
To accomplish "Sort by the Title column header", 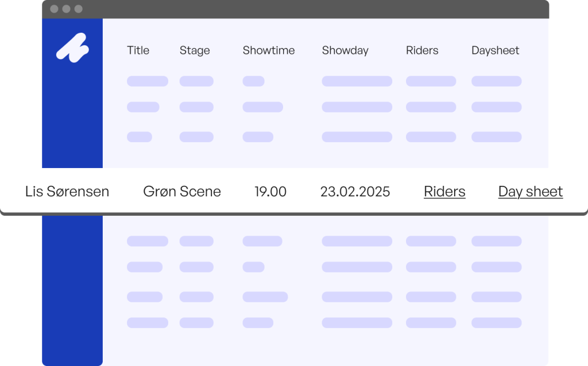I will pos(138,50).
